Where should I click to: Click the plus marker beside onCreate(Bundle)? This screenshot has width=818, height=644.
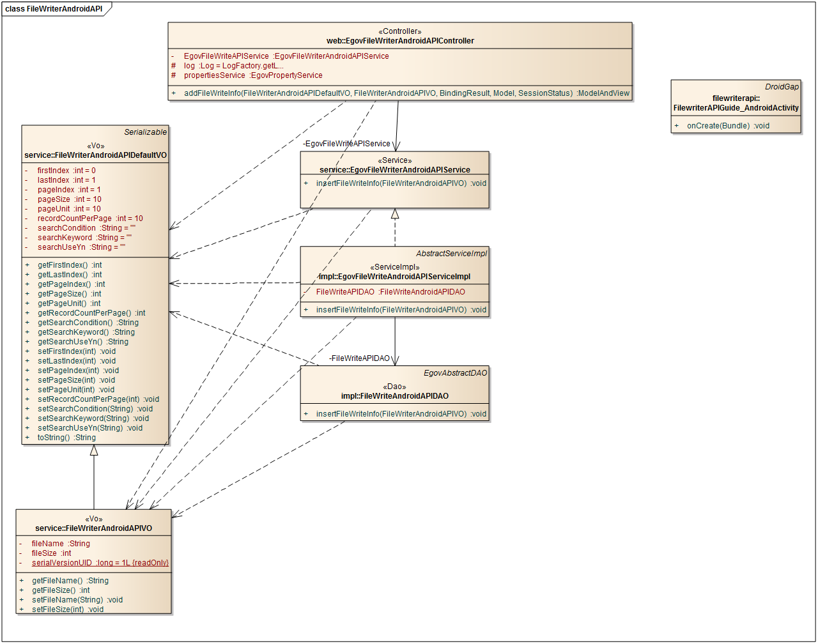(x=677, y=126)
